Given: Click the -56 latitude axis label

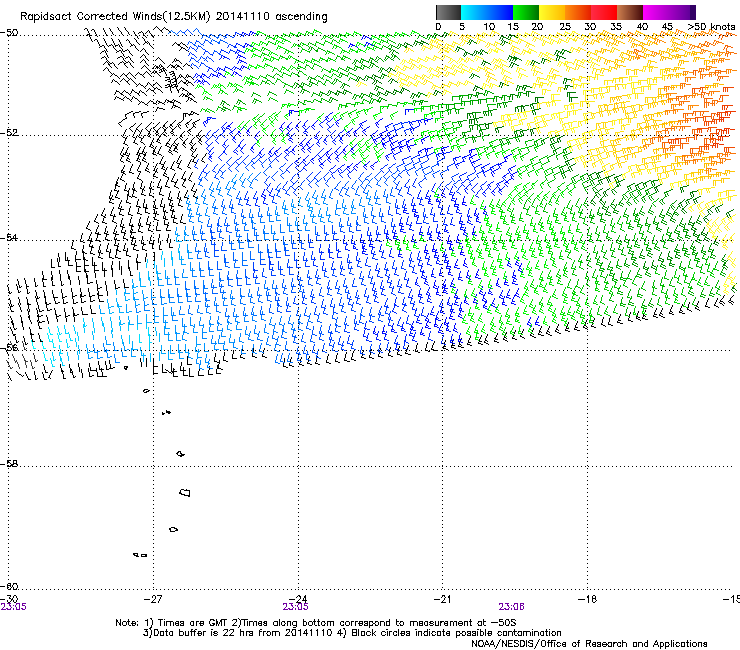Looking at the screenshot, I should point(9,347).
